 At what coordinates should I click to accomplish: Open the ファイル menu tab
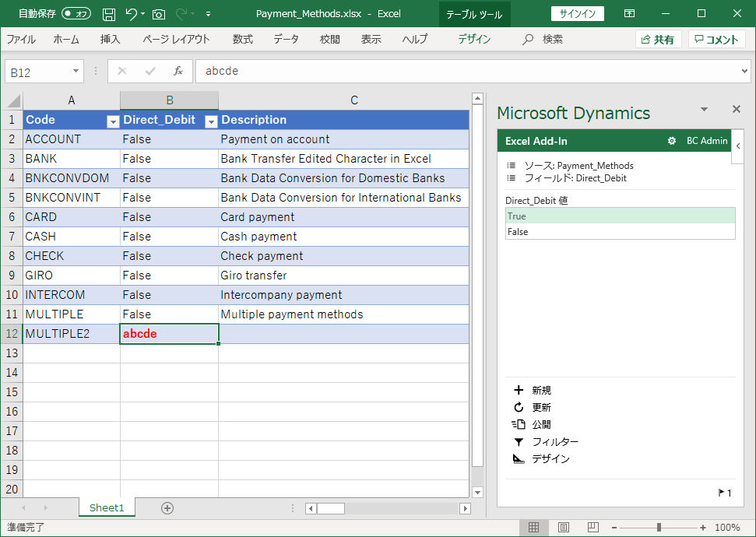pos(21,40)
